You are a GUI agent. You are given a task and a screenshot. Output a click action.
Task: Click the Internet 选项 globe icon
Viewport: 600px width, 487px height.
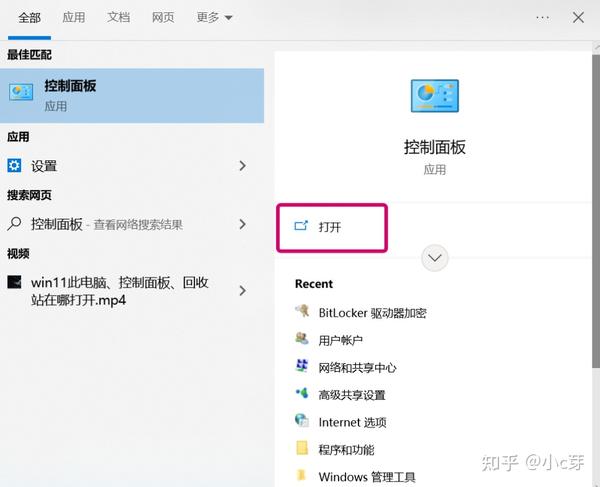tap(302, 420)
